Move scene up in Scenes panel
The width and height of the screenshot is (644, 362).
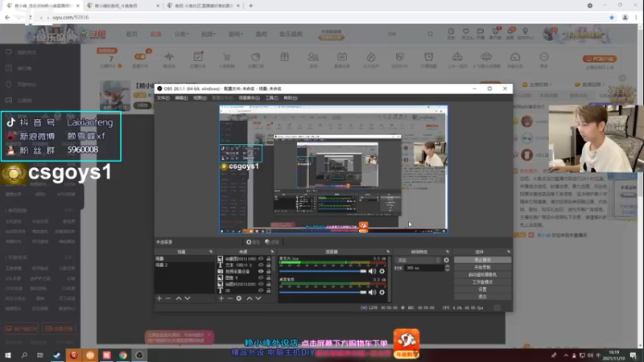pyautogui.click(x=179, y=298)
